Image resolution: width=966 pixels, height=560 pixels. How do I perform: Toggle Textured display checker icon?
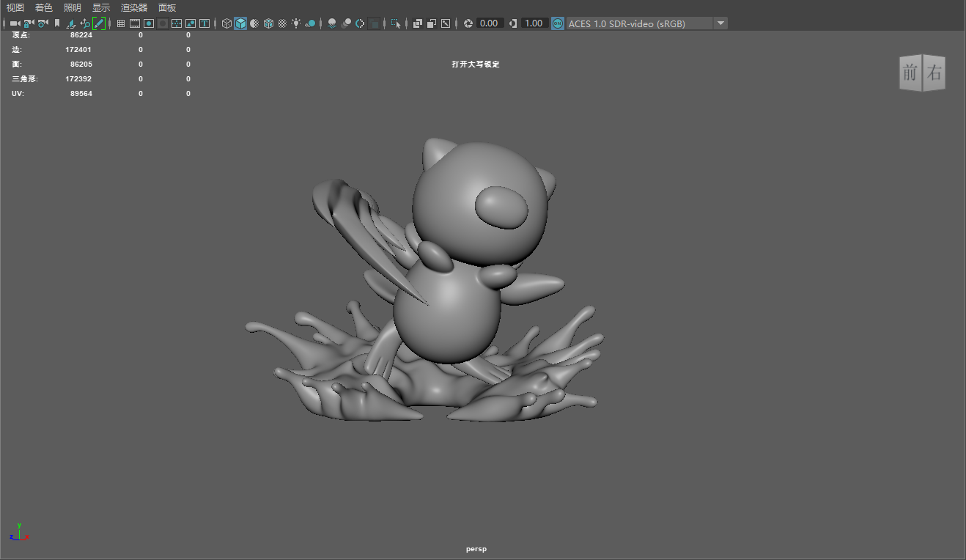point(282,23)
